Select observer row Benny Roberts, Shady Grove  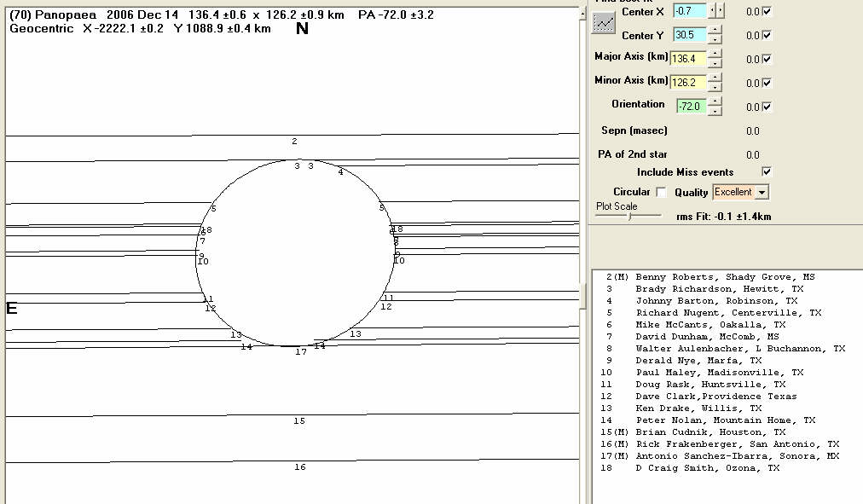click(x=710, y=277)
